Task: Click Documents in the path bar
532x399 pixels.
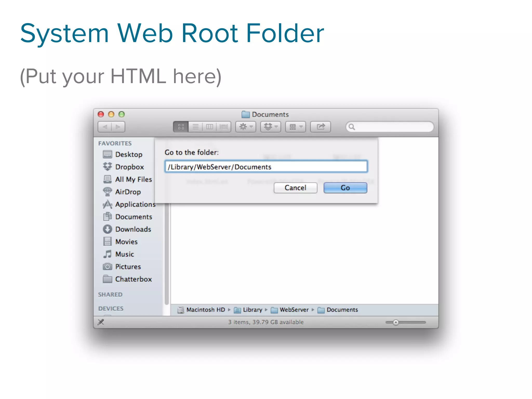Action: tap(342, 310)
